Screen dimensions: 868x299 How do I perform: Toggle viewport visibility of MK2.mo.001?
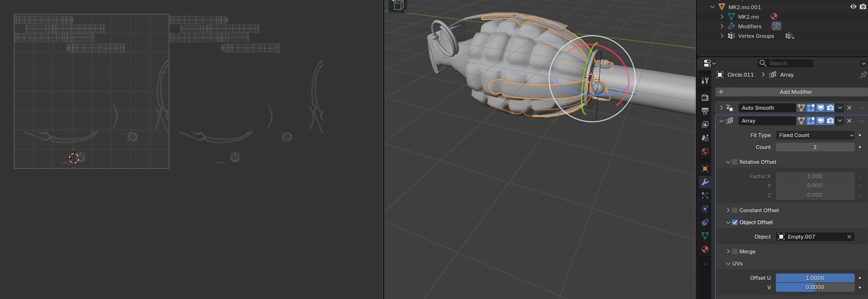853,7
